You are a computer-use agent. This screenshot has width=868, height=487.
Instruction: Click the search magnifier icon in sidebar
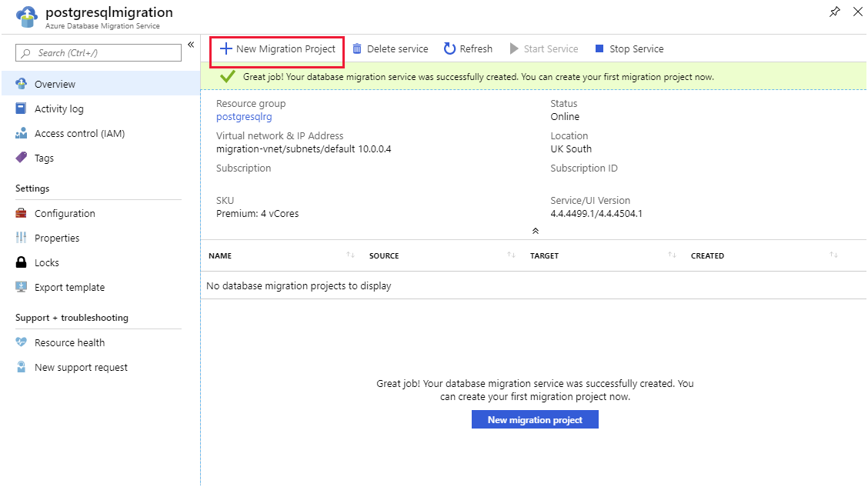coord(25,53)
